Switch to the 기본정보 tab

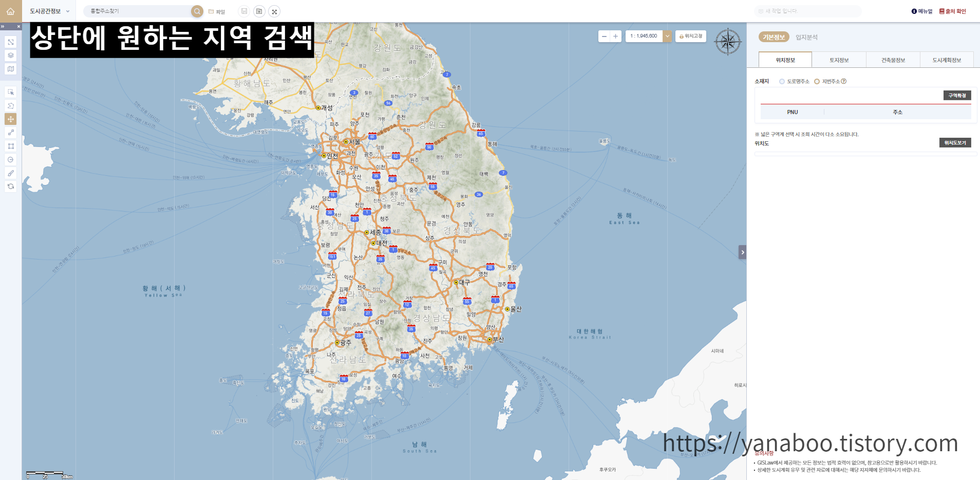click(x=774, y=37)
